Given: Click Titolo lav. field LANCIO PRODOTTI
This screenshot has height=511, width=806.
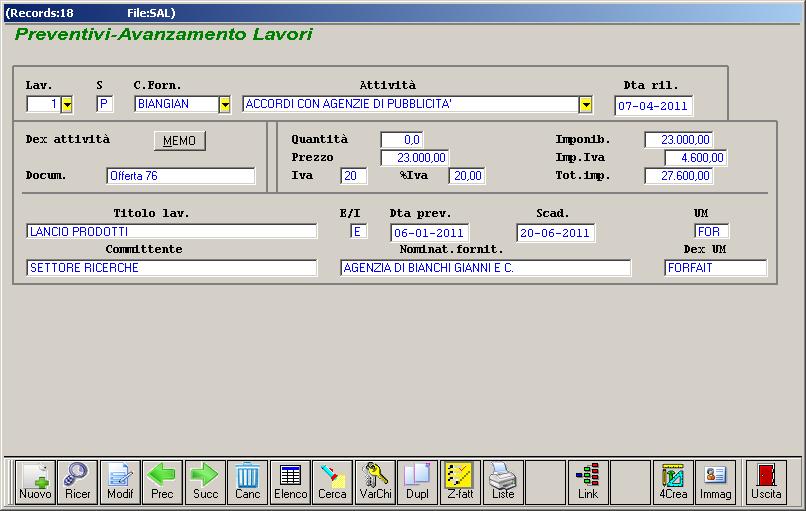Looking at the screenshot, I should point(172,231).
